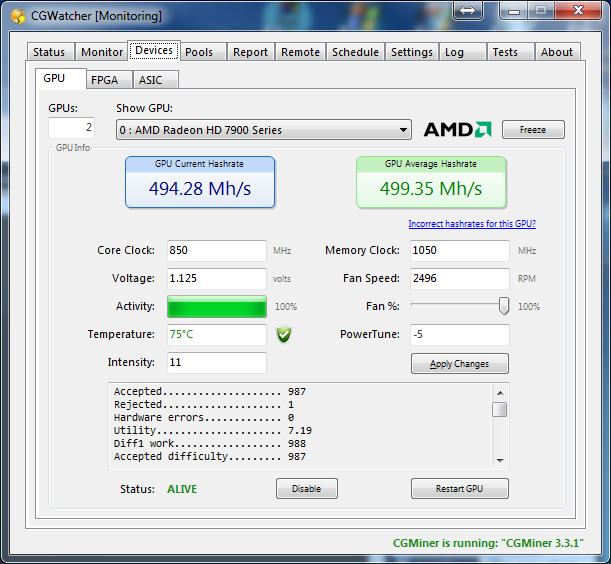The height and width of the screenshot is (564, 611).
Task: Click the CGWatcher app icon in title bar
Action: coord(18,16)
